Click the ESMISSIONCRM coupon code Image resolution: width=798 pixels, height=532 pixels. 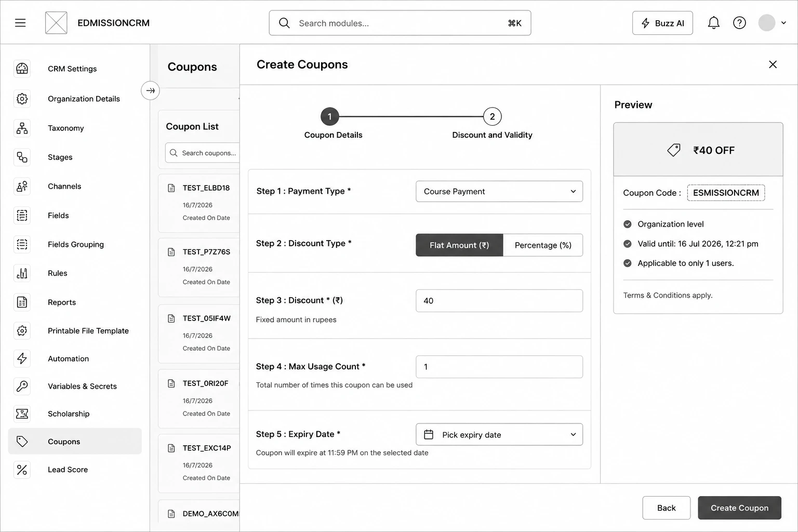pyautogui.click(x=726, y=193)
